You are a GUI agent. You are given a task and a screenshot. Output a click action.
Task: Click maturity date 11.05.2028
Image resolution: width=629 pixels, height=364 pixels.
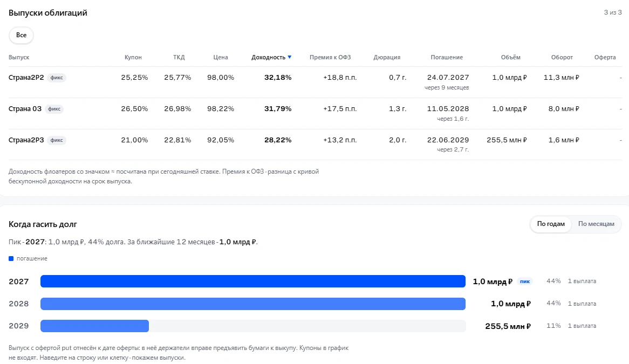point(448,108)
